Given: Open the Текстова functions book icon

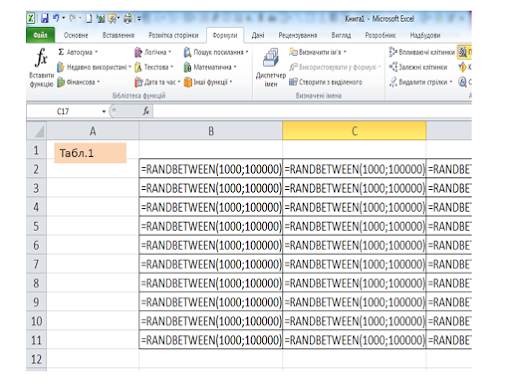Looking at the screenshot, I should pyautogui.click(x=138, y=67).
